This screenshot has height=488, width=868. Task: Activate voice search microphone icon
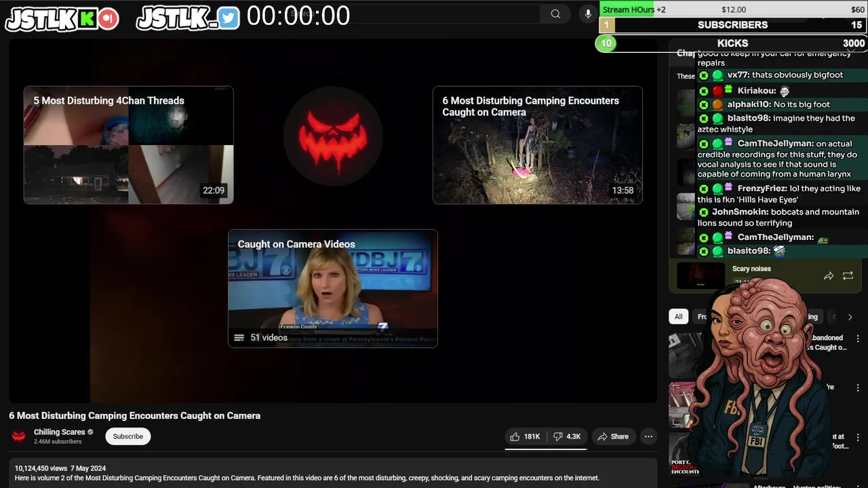588,14
